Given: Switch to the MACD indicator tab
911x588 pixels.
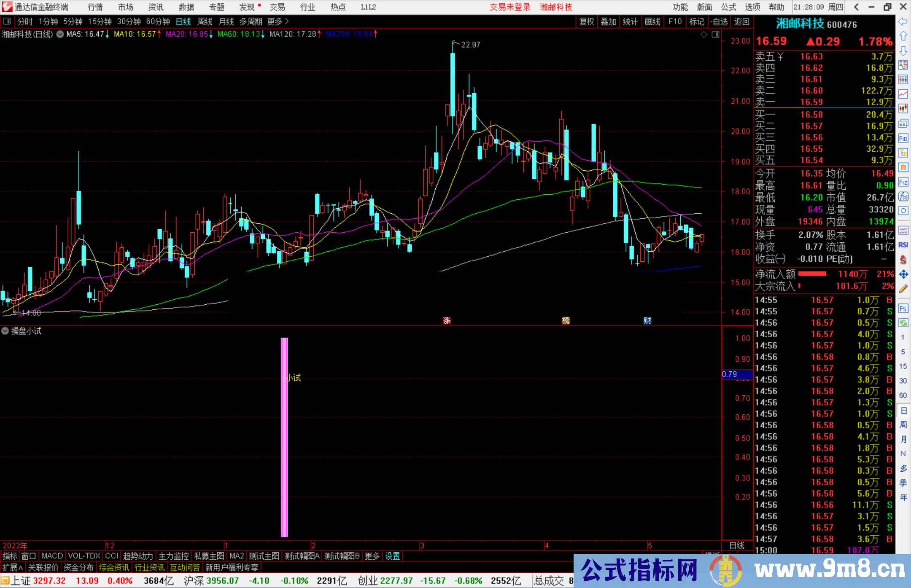Looking at the screenshot, I should (52, 556).
